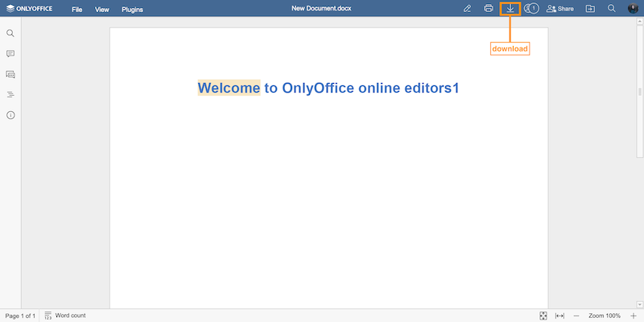Screen dimensions: 644x322
Task: Expand the Zoom 100% level menu
Action: tap(604, 316)
